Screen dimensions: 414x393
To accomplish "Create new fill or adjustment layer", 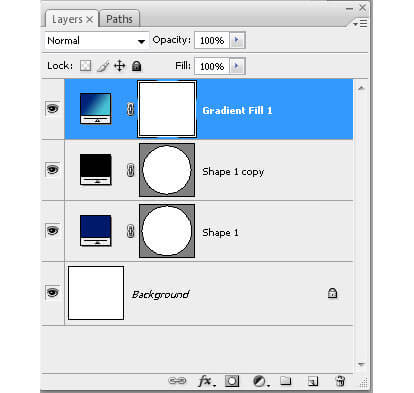I will point(260,381).
